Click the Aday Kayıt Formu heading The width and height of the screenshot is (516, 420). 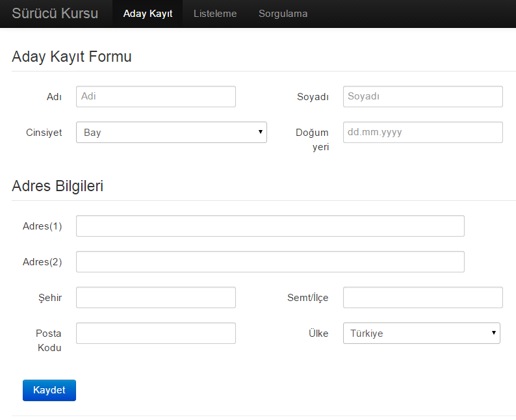tap(71, 57)
